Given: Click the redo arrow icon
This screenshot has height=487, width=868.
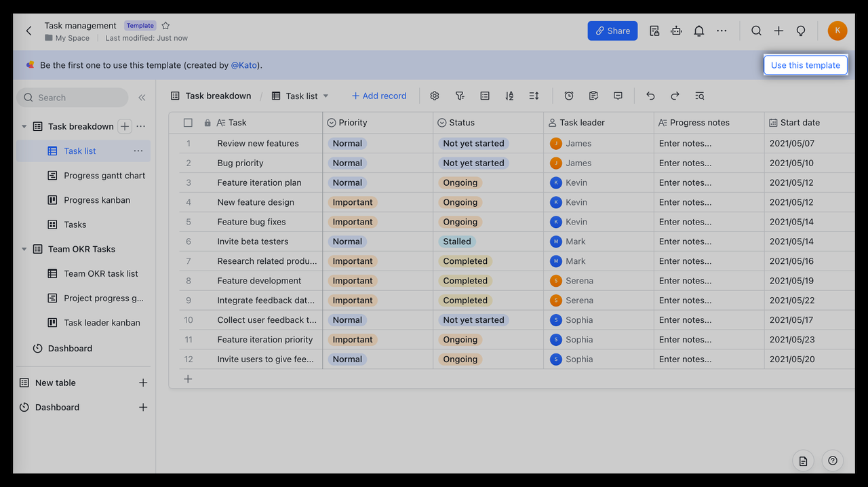Looking at the screenshot, I should tap(675, 96).
